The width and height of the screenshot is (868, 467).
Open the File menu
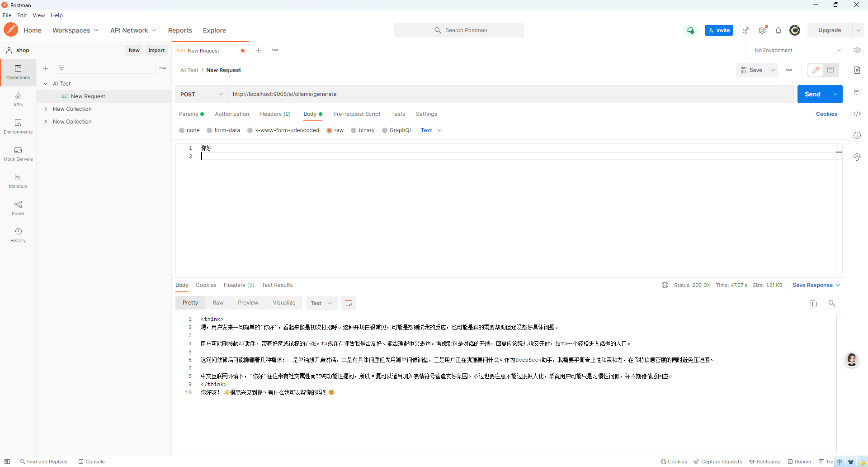[x=7, y=15]
